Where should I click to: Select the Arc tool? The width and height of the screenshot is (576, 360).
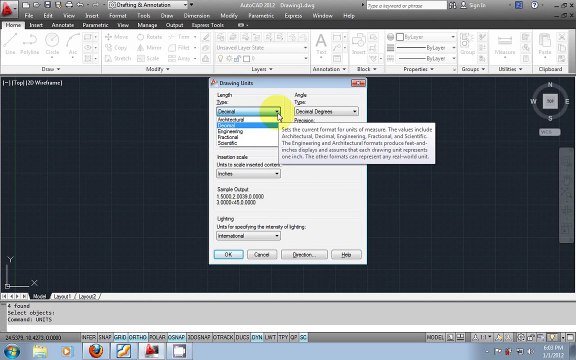pyautogui.click(x=73, y=44)
